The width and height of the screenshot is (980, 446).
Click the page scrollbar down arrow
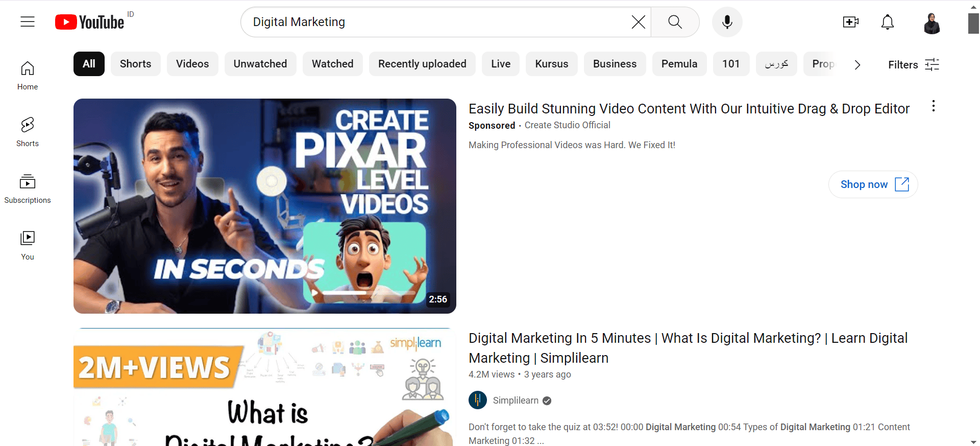pyautogui.click(x=974, y=442)
